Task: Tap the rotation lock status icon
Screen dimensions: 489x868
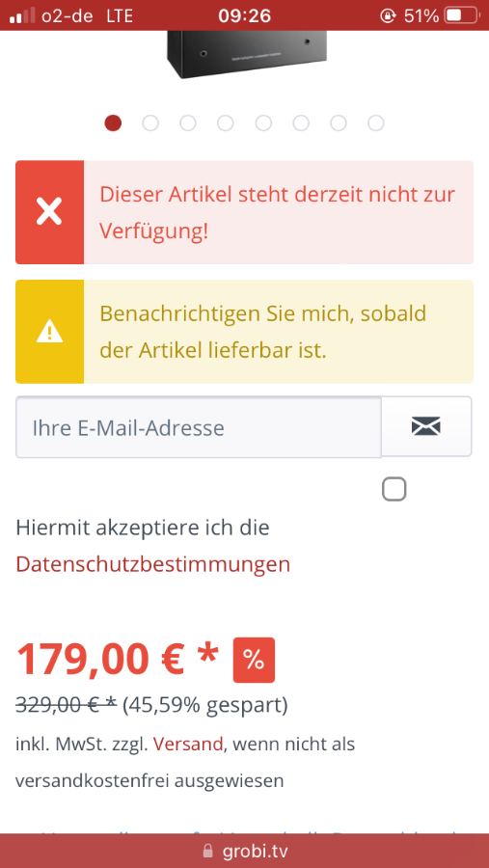Action: pos(388,15)
